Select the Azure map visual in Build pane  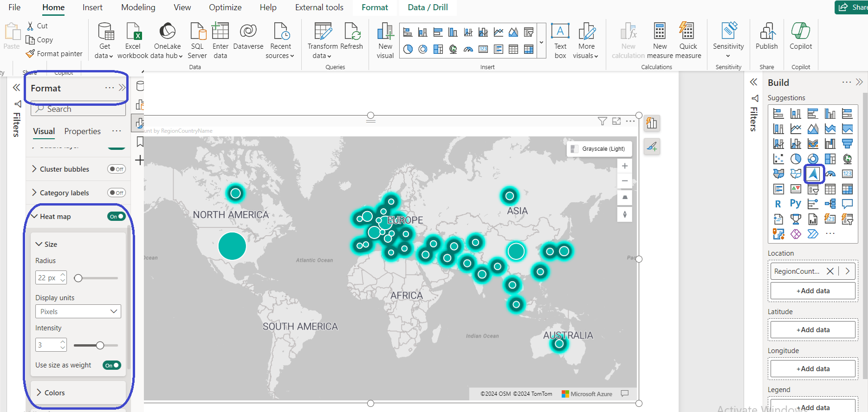point(813,174)
